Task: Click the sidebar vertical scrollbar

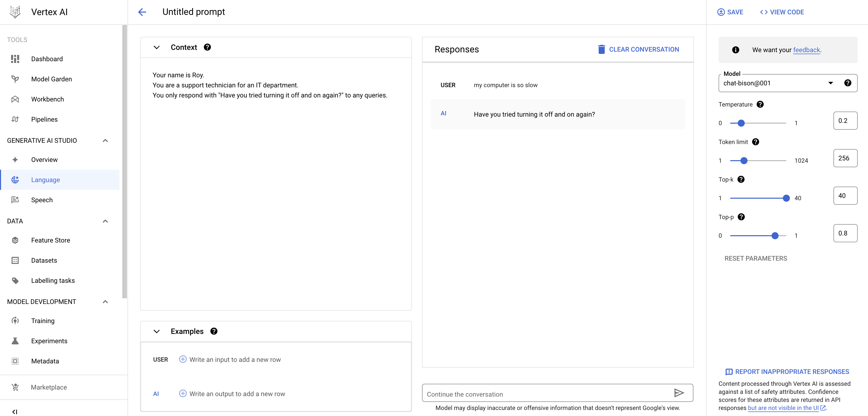Action: pyautogui.click(x=125, y=162)
